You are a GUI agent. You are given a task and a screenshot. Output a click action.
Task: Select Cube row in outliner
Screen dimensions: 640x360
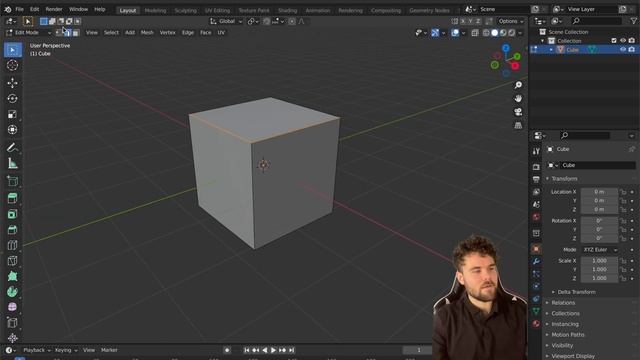click(584, 50)
